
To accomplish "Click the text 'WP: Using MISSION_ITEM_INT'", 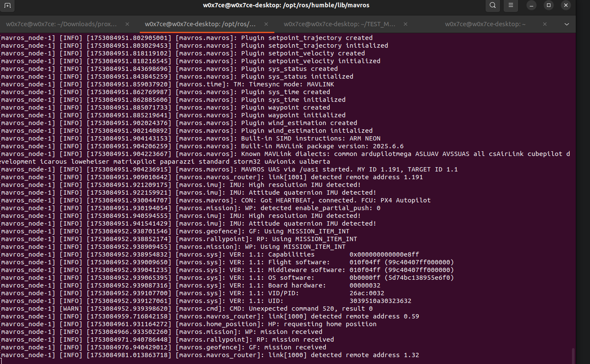I will point(295,247).
